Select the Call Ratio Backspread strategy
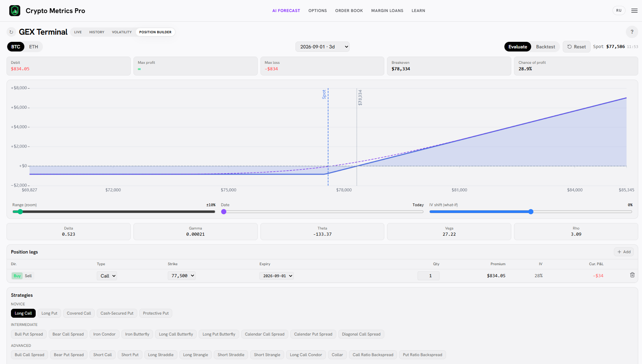The image size is (642, 364). coord(373,355)
